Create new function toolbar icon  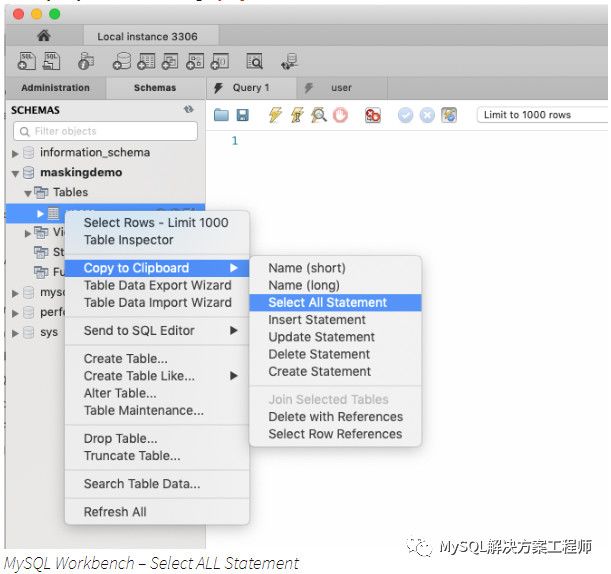tap(220, 61)
